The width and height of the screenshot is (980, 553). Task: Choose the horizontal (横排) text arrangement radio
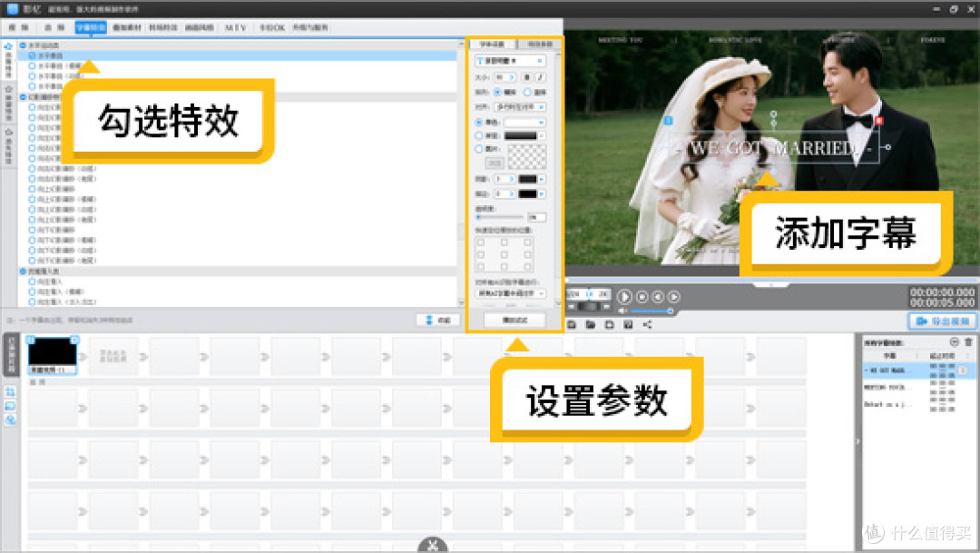coord(497,92)
